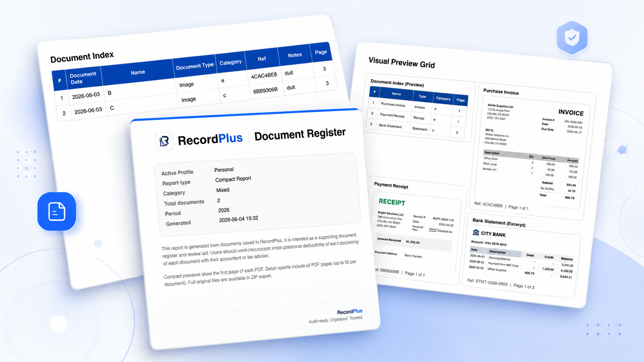The width and height of the screenshot is (644, 362).
Task: Click the Document Date column header
Action: (x=83, y=78)
